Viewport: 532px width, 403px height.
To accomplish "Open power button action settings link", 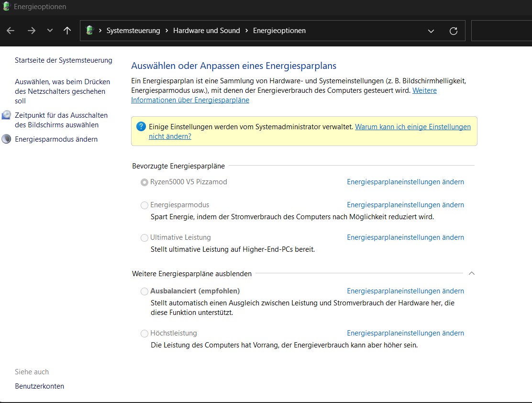I will [62, 91].
